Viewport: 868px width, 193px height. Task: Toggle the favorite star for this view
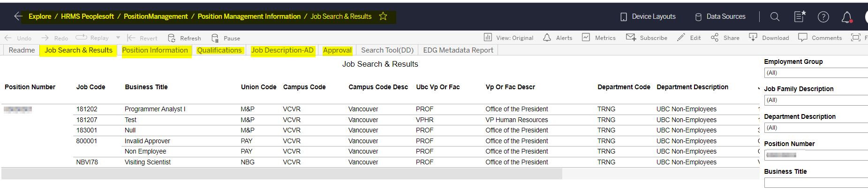[383, 16]
